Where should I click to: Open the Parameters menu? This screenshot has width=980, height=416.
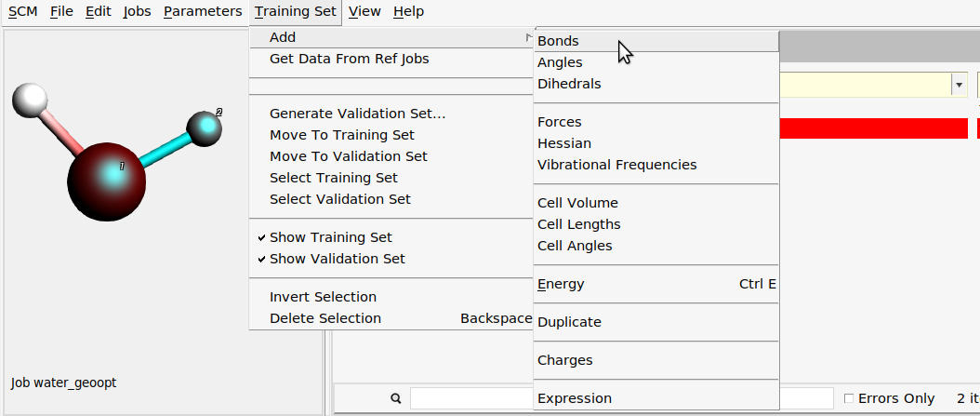202,11
